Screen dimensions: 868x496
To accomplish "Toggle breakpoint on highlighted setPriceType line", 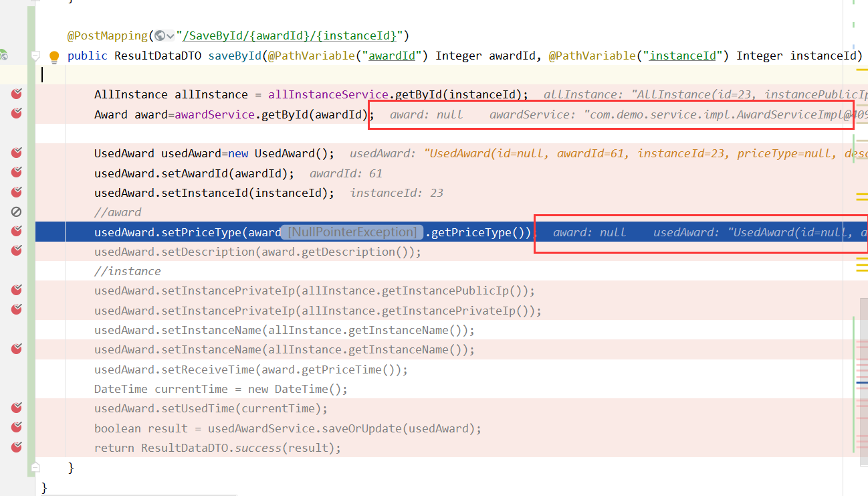I will coord(17,232).
